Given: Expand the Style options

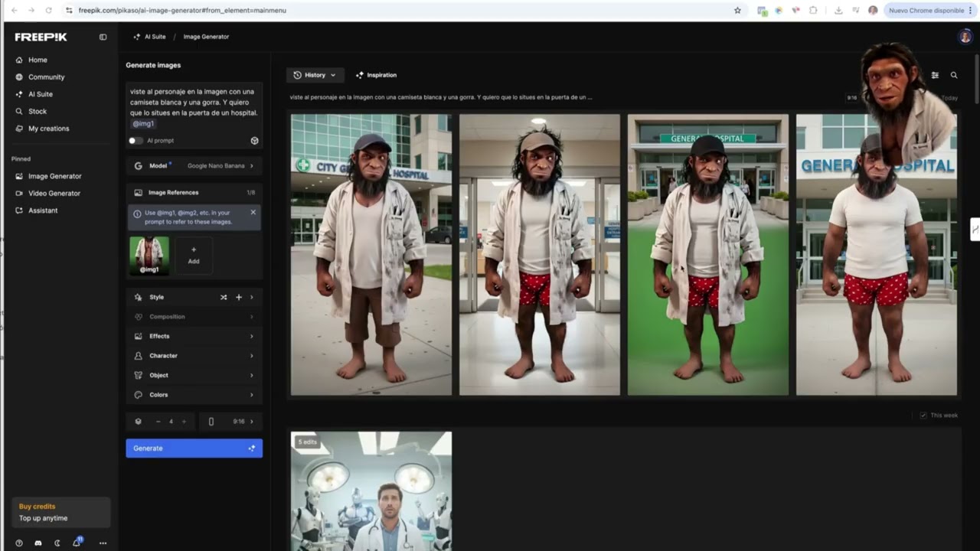Looking at the screenshot, I should coord(252,297).
